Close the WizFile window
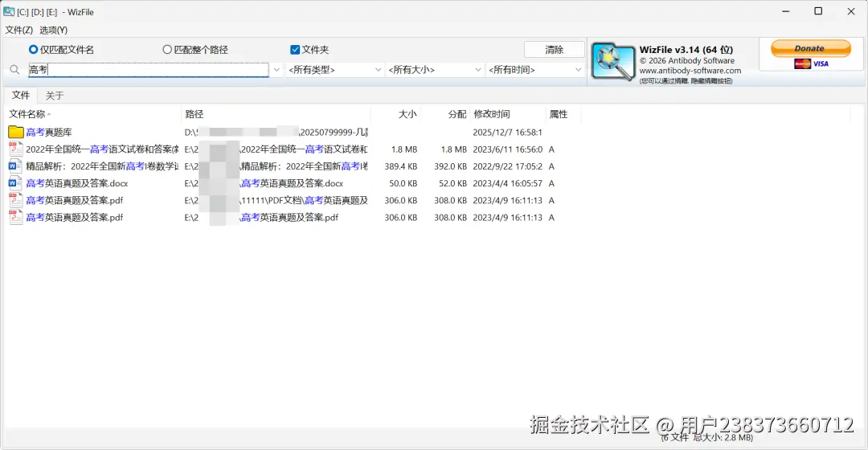This screenshot has height=450, width=868. point(851,11)
